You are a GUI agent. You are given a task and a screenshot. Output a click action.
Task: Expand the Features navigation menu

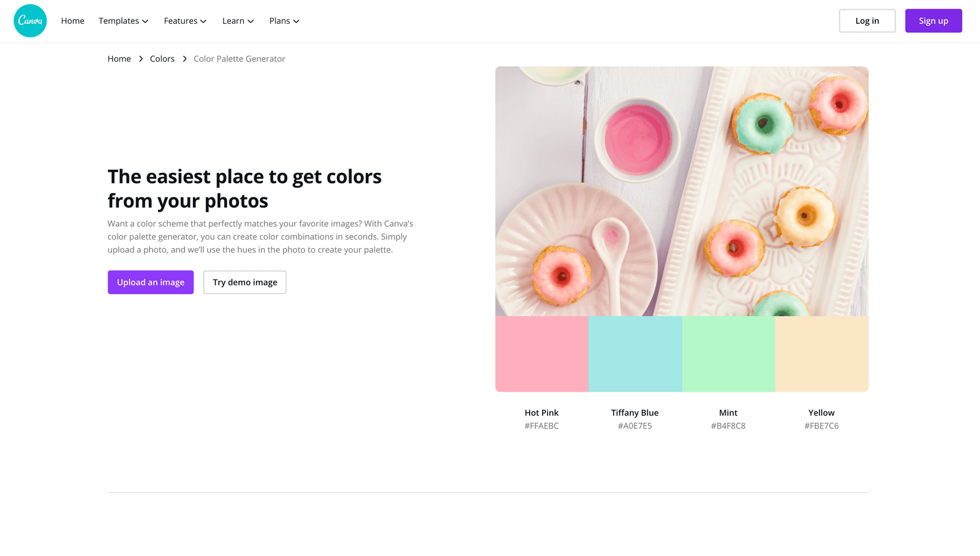click(x=185, y=21)
